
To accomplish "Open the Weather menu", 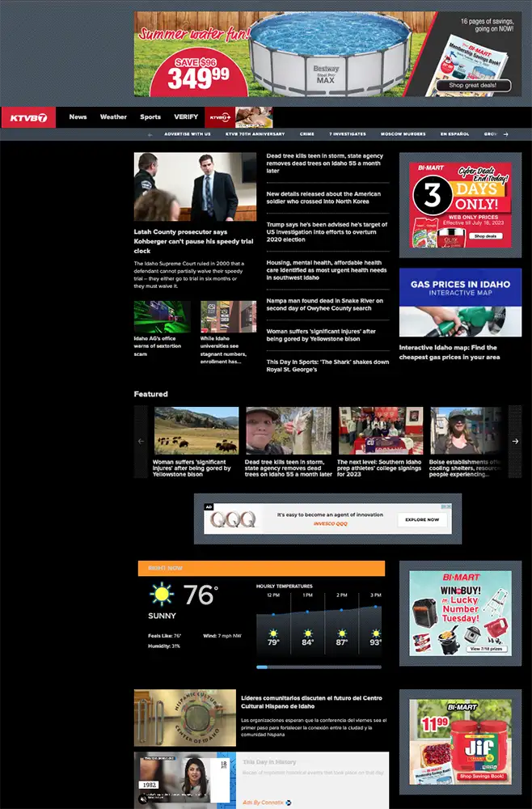I will [113, 117].
